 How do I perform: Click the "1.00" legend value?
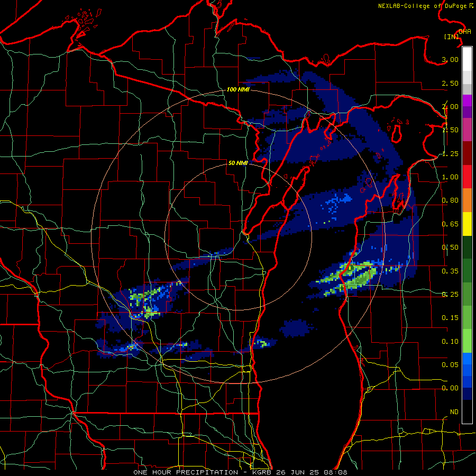(450, 177)
